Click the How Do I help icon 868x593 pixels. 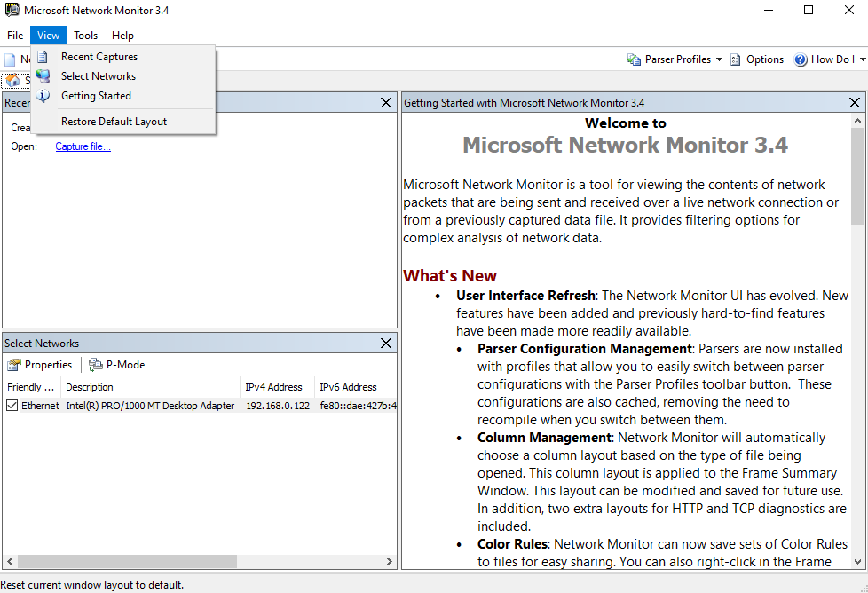[x=801, y=59]
